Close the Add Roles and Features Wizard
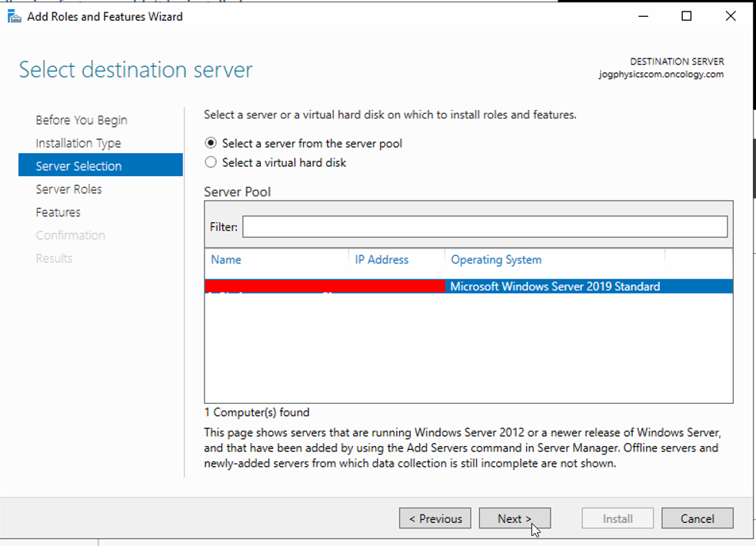Image resolution: width=756 pixels, height=546 pixels. coord(729,16)
